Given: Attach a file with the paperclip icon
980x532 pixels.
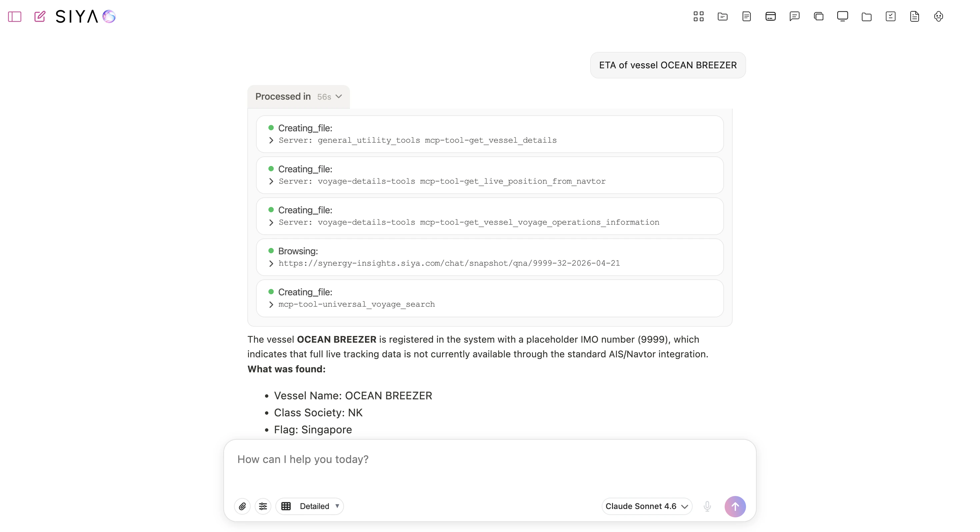Looking at the screenshot, I should (x=242, y=506).
